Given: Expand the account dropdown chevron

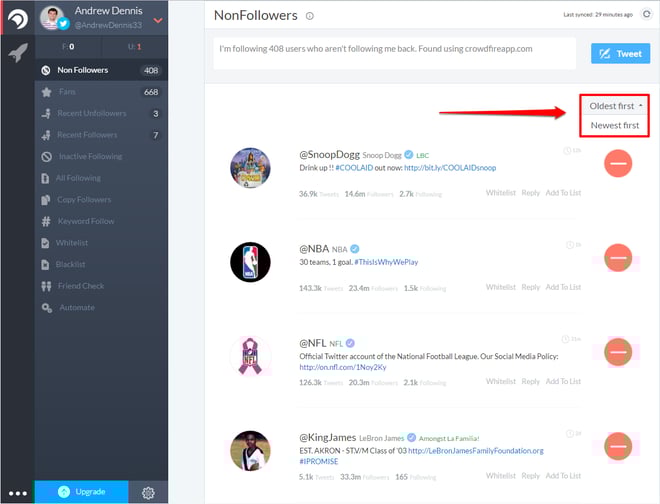Looking at the screenshot, I should point(158,20).
